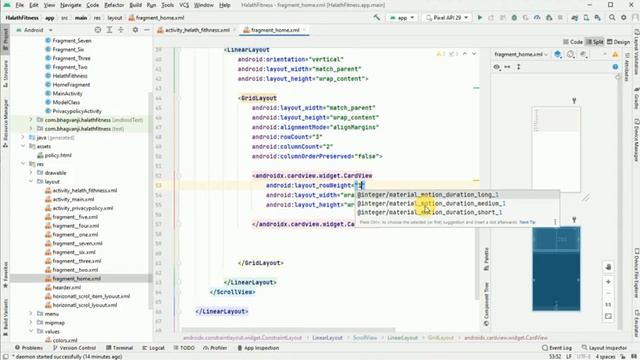The width and height of the screenshot is (640, 360).
Task: Open fragment_home.xml dropdown in preview toolbar
Action: pyautogui.click(x=520, y=54)
